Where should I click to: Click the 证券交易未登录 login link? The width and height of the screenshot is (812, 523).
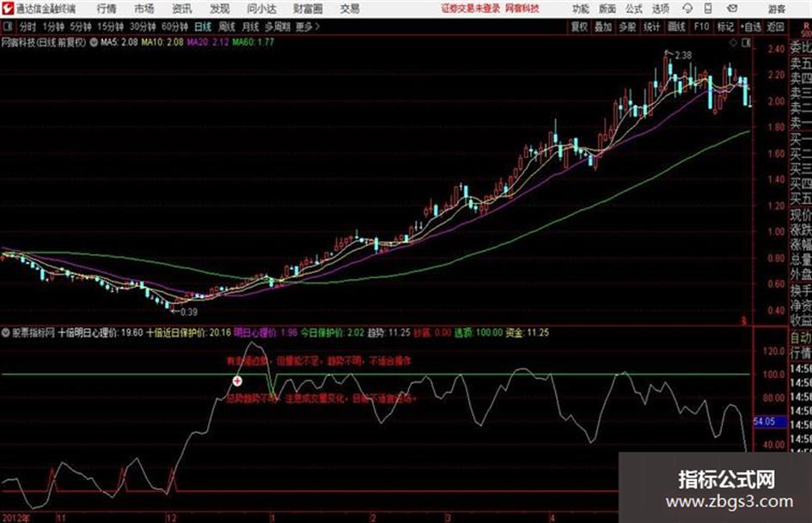[x=471, y=9]
